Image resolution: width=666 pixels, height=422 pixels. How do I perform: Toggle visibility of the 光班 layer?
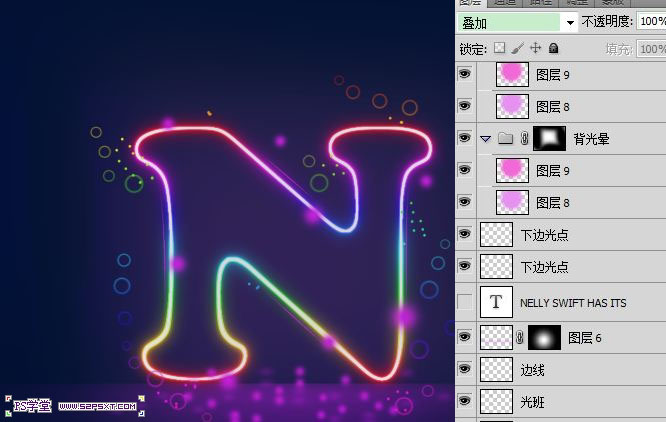464,401
